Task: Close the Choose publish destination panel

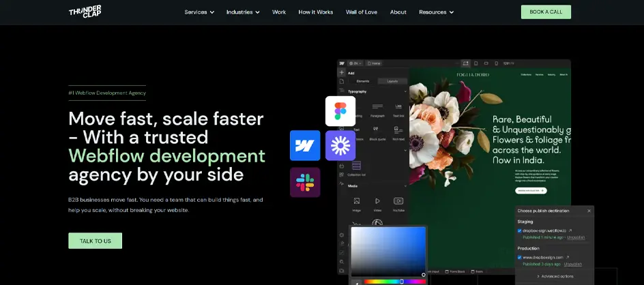Action: pos(589,211)
